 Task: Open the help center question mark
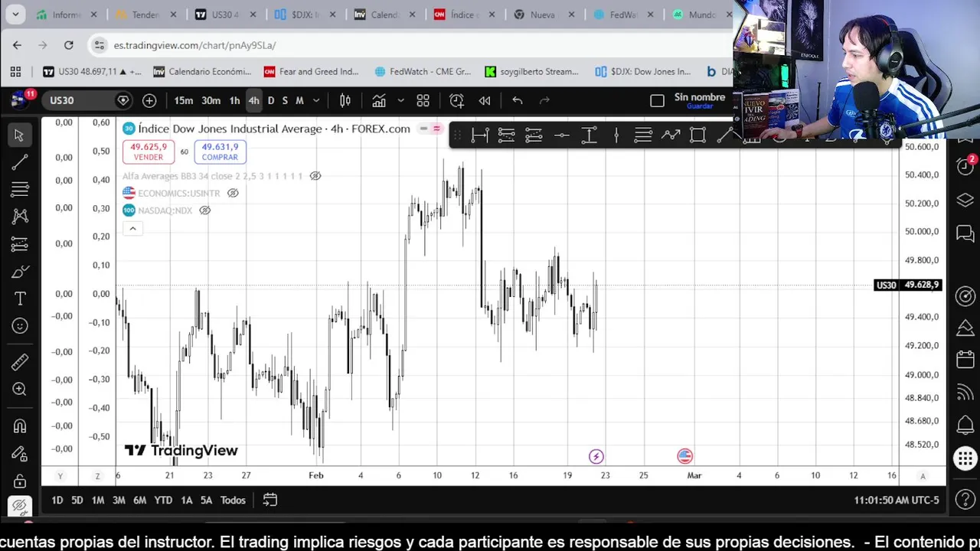coord(965,500)
